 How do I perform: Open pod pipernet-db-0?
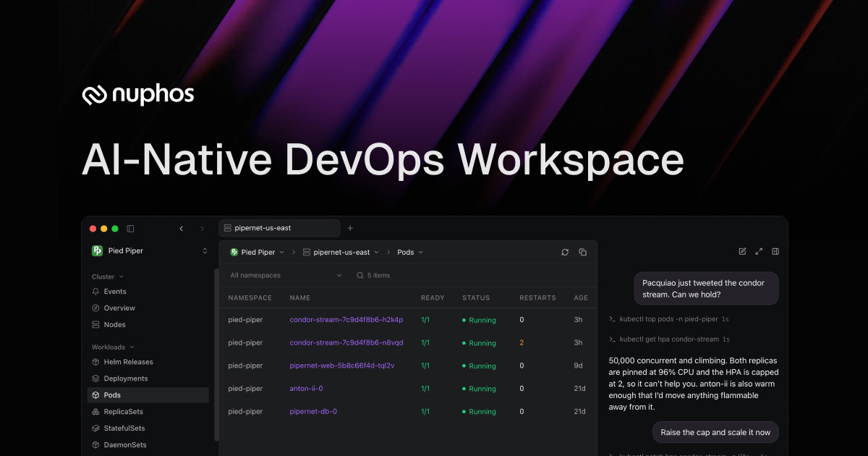click(x=313, y=412)
